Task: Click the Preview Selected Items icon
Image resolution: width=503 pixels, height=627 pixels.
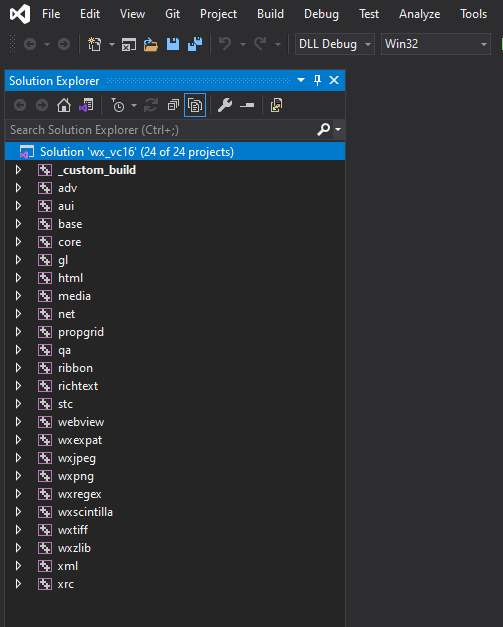Action: (247, 106)
